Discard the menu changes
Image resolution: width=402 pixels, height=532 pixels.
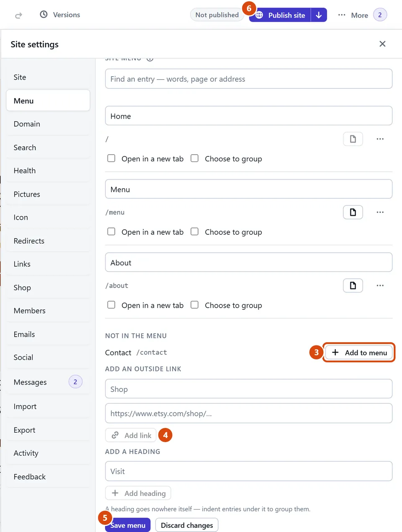coord(187,525)
